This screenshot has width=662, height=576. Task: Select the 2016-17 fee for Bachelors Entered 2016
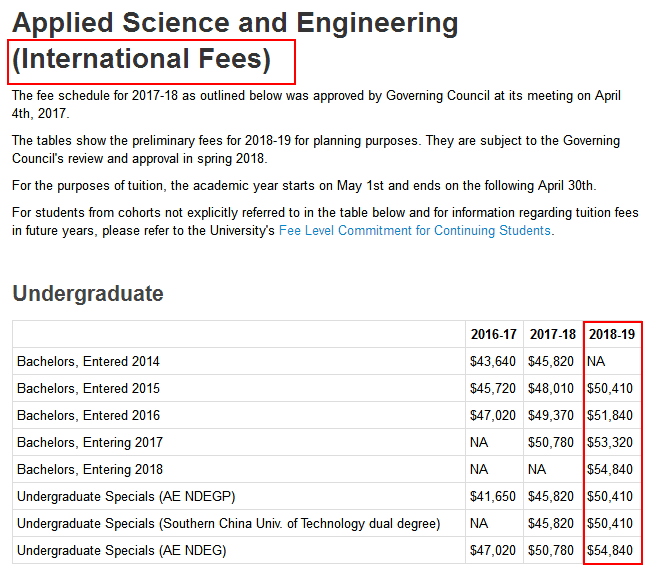click(493, 416)
